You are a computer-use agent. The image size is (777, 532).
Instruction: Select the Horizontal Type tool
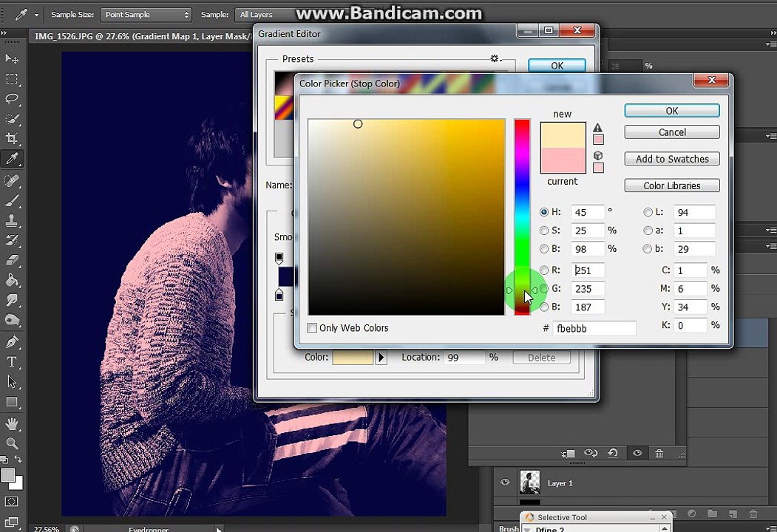pos(12,361)
